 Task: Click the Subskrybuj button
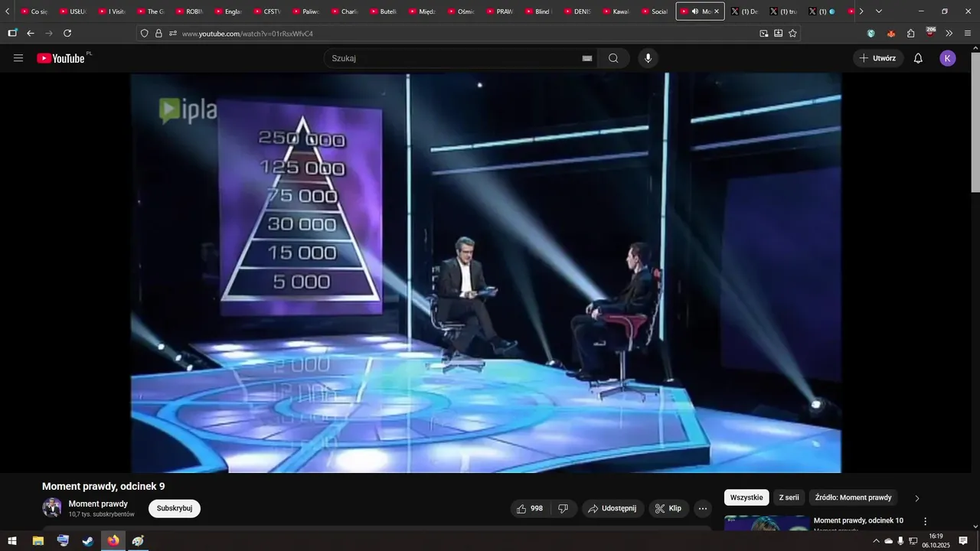pyautogui.click(x=175, y=508)
